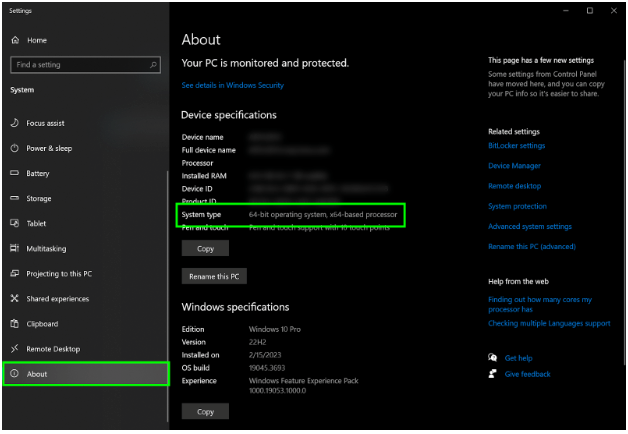628x434 pixels.
Task: Open See details in Windows Security
Action: 233,85
